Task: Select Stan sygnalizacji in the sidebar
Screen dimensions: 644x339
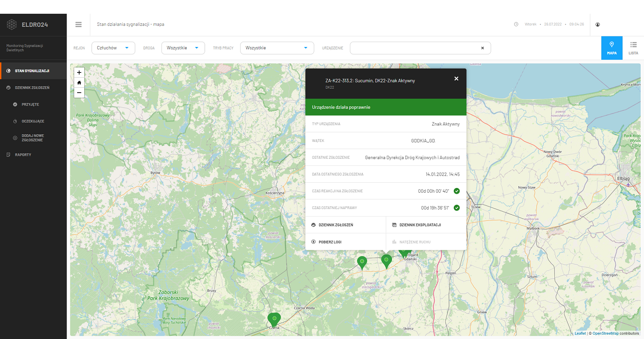Action: [x=34, y=71]
